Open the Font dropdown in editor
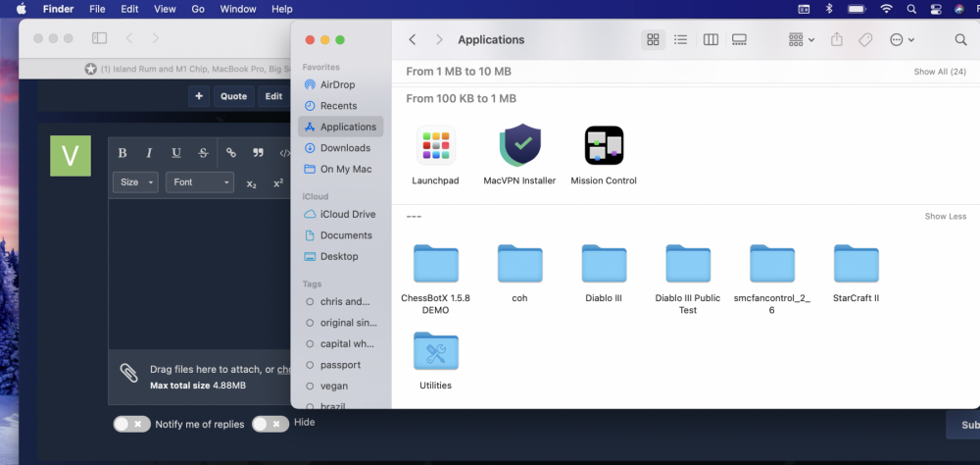Viewport: 980px width, 465px height. [200, 182]
